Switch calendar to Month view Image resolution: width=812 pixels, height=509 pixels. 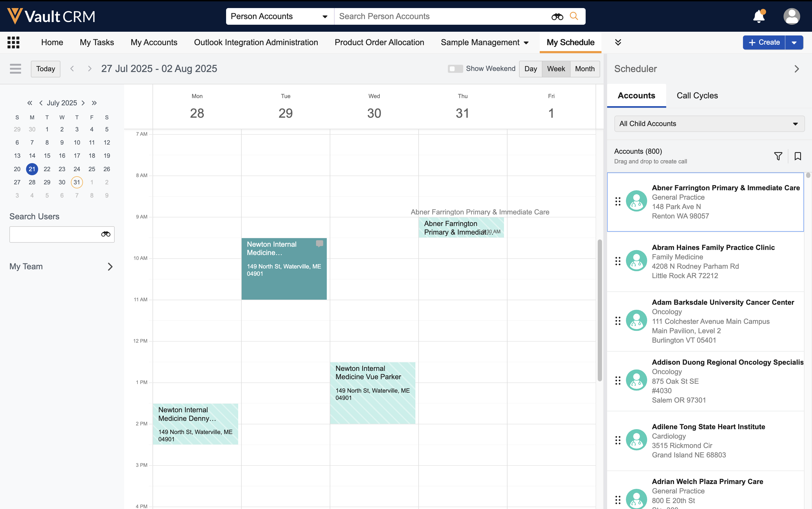[585, 69]
